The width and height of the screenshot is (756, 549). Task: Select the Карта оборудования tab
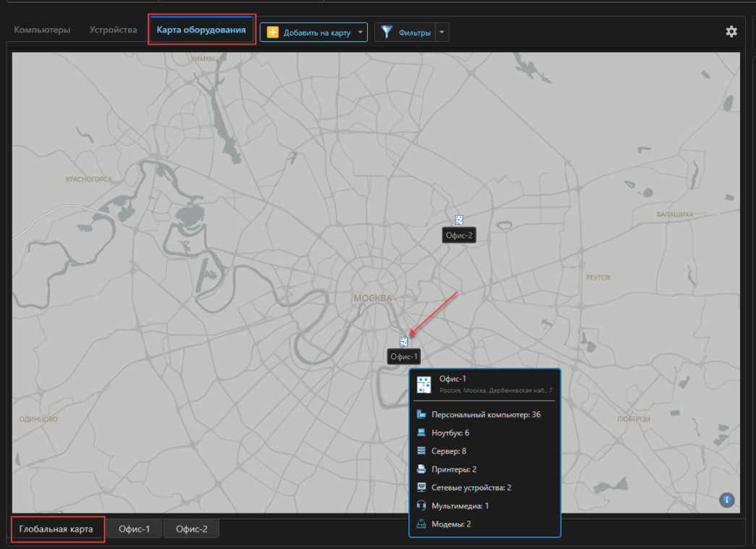(x=201, y=30)
